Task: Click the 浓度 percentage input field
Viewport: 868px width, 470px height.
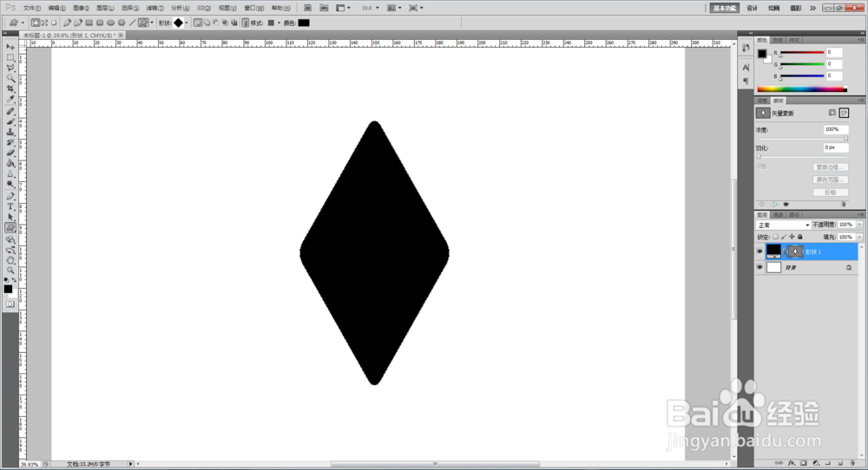Action: pos(835,129)
